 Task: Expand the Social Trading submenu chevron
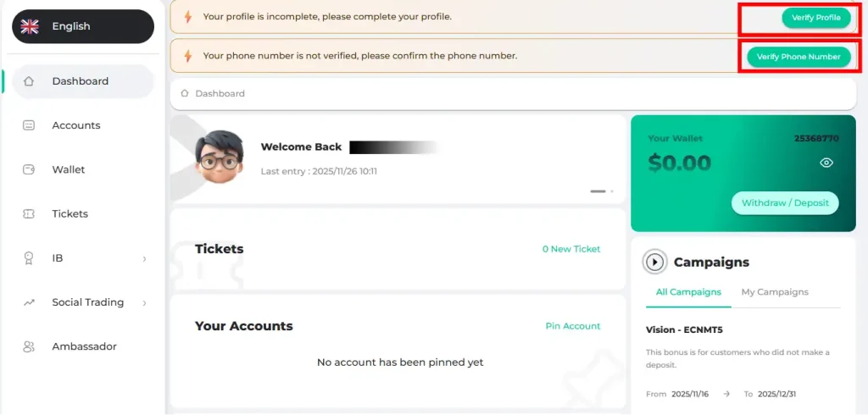pyautogui.click(x=145, y=302)
